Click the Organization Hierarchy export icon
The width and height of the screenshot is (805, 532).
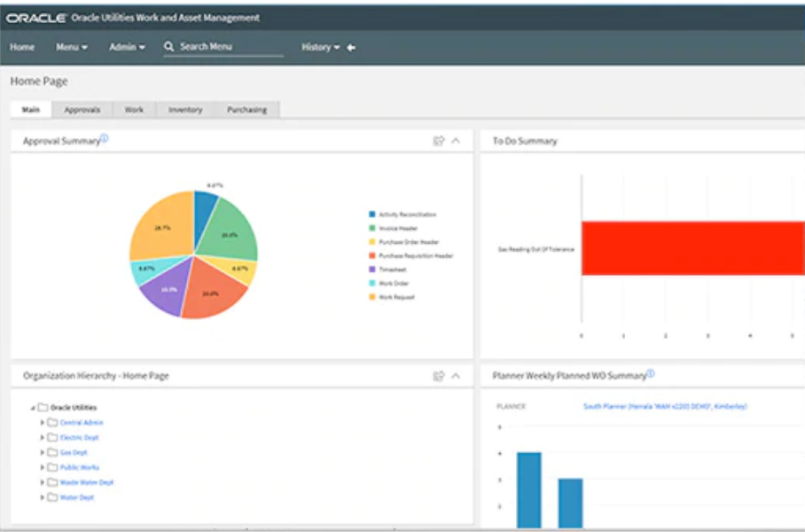[438, 376]
